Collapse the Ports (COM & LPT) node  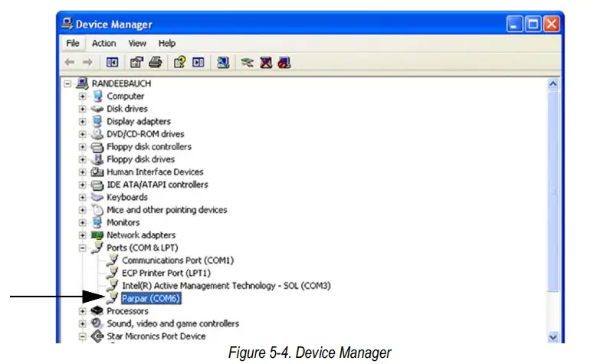coord(83,248)
